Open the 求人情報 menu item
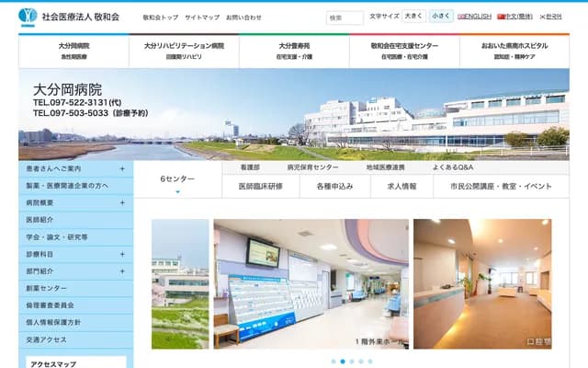The width and height of the screenshot is (588, 368). click(x=401, y=186)
